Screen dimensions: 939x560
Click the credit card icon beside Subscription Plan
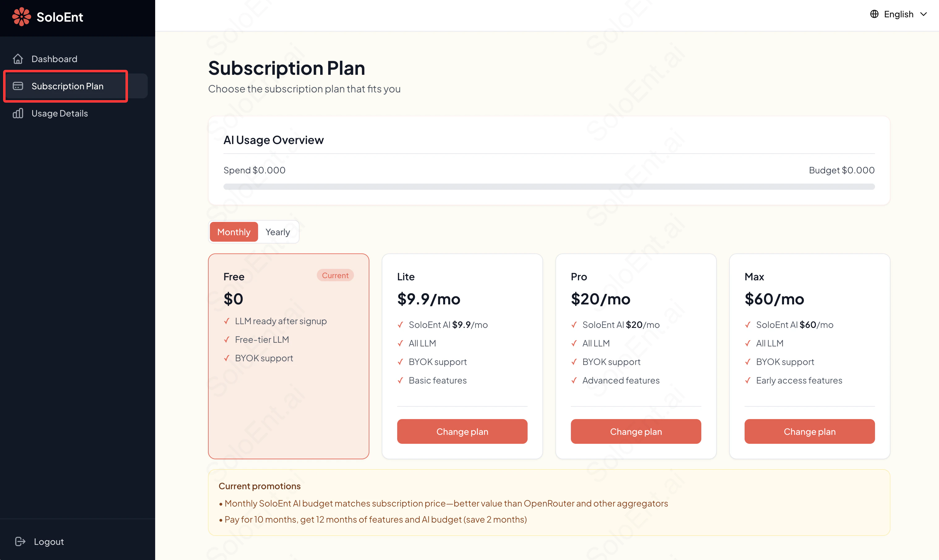pos(18,86)
